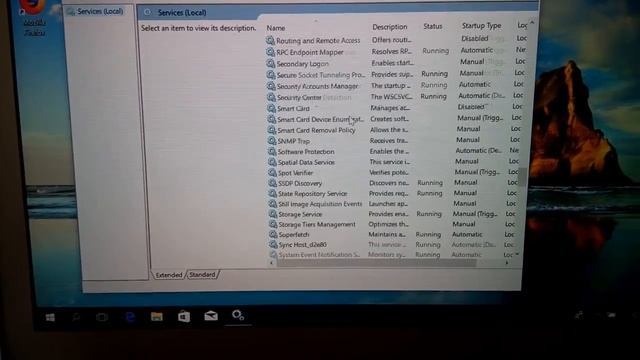The height and width of the screenshot is (360, 640).
Task: Sort by the Startup Type column header
Action: (482, 25)
